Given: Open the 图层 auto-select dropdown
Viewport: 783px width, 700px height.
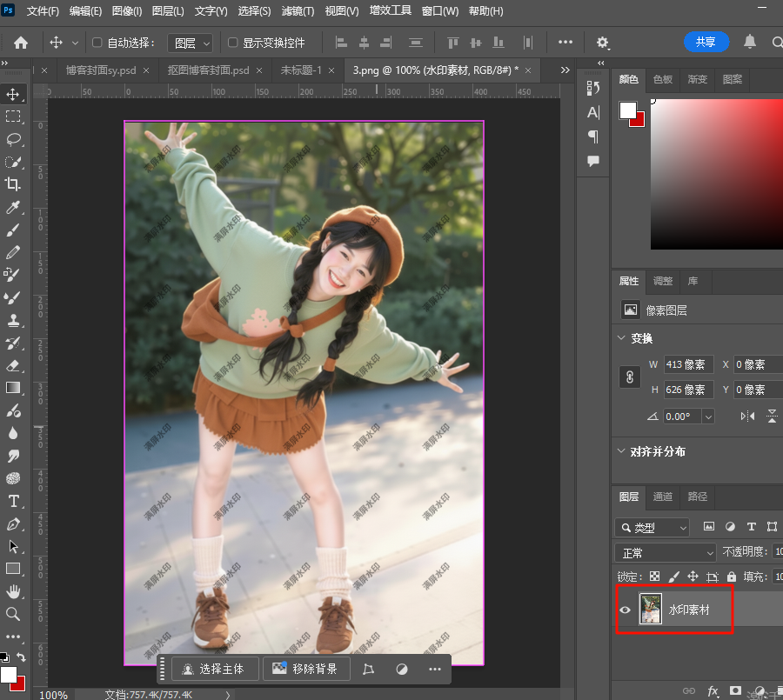Looking at the screenshot, I should [x=189, y=43].
